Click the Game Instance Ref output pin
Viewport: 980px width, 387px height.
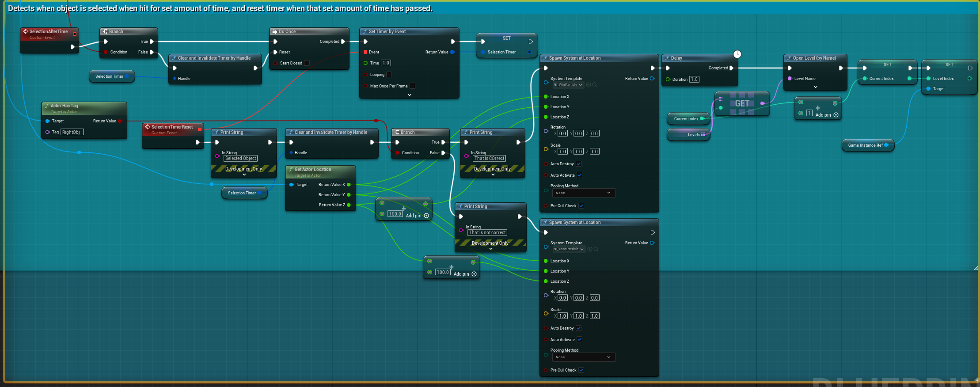[886, 145]
